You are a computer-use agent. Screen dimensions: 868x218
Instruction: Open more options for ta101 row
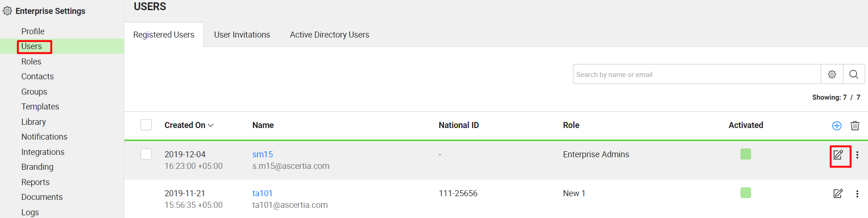tap(857, 194)
